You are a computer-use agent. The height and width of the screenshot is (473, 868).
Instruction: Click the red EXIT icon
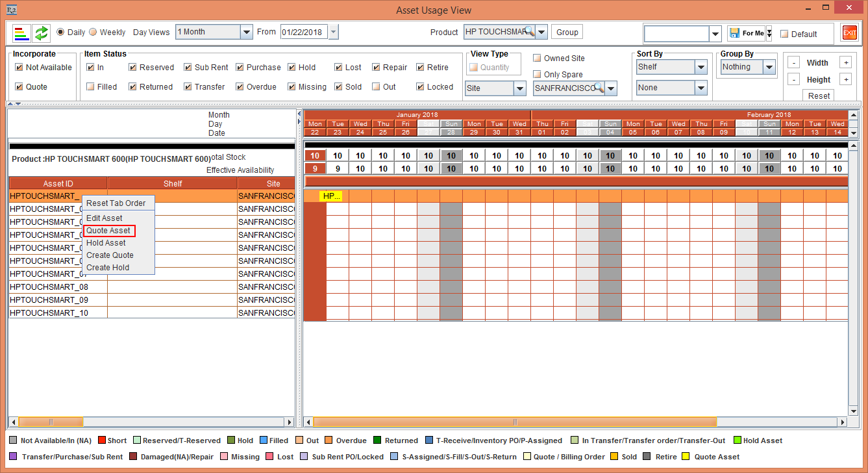pos(849,32)
